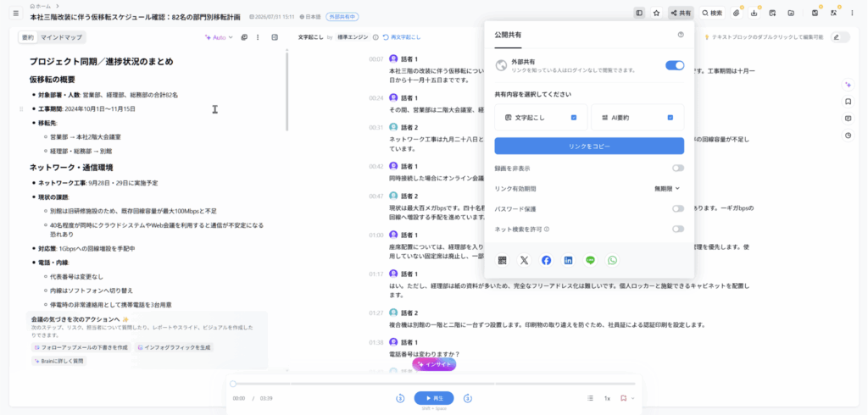Share to Facebook icon

(x=546, y=260)
